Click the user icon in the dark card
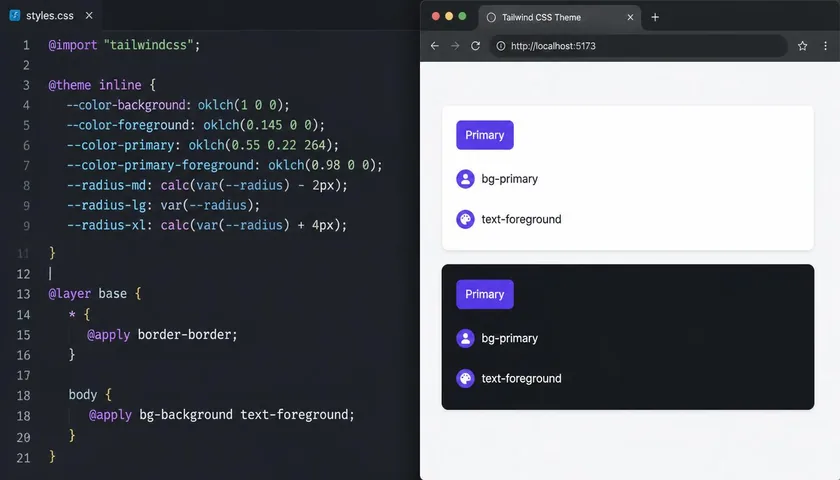The image size is (840, 480). (x=465, y=338)
